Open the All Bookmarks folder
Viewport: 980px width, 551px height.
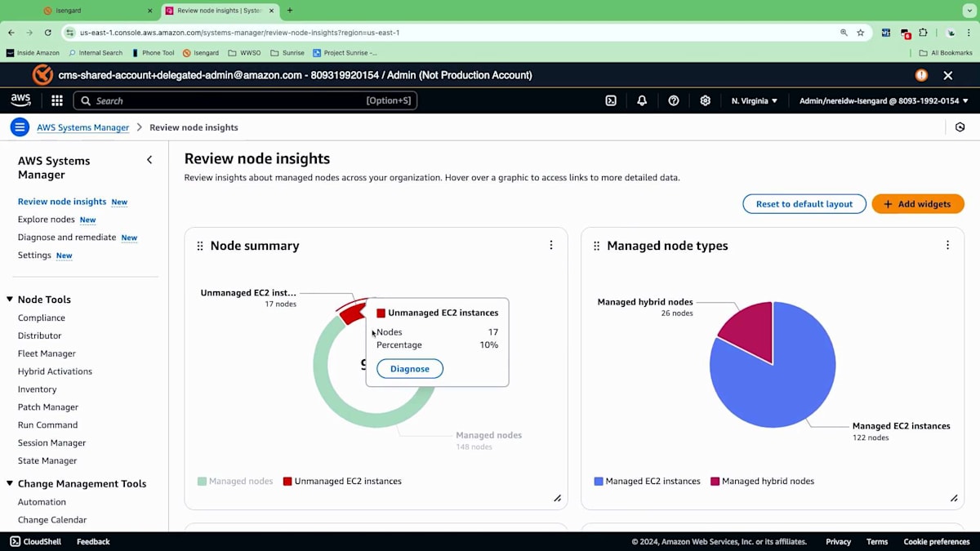tap(946, 53)
